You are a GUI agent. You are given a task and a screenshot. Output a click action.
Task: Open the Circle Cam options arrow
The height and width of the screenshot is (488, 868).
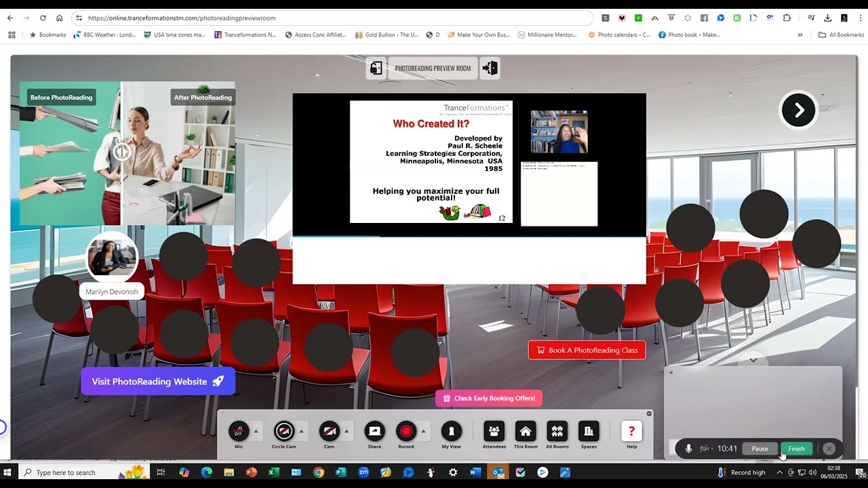(302, 431)
